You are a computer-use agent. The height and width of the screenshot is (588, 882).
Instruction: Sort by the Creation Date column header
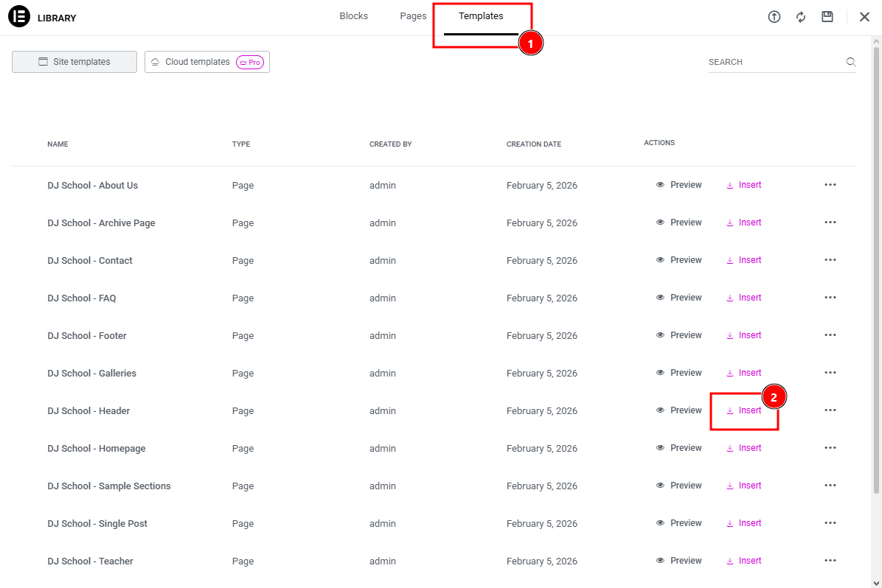tap(534, 144)
